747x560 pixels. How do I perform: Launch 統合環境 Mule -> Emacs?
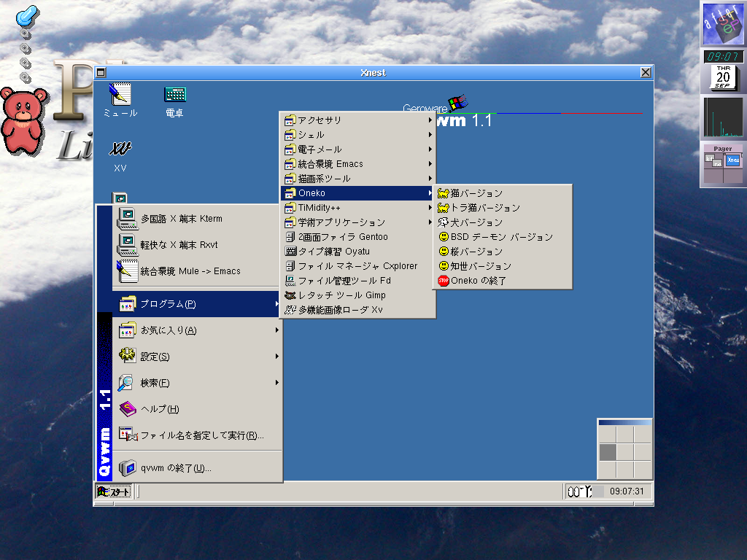[x=197, y=271]
